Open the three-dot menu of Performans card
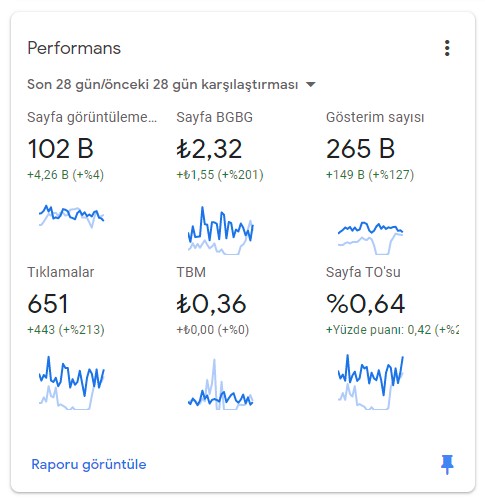Image resolution: width=485 pixels, height=499 pixels. tap(447, 48)
